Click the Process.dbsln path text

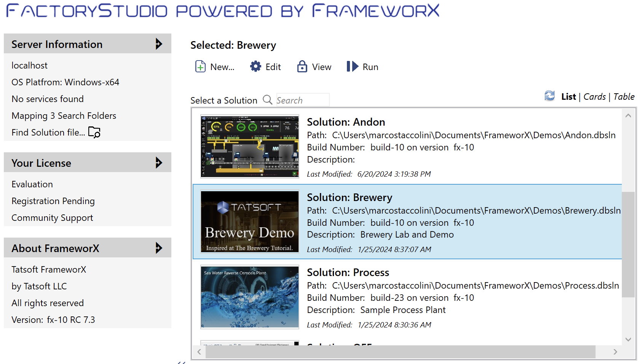[476, 286]
